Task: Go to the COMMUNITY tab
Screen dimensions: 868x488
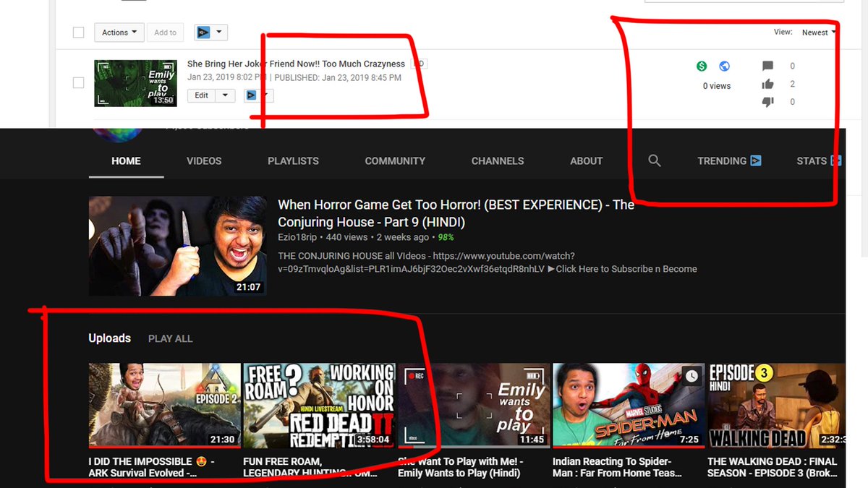Action: [395, 160]
